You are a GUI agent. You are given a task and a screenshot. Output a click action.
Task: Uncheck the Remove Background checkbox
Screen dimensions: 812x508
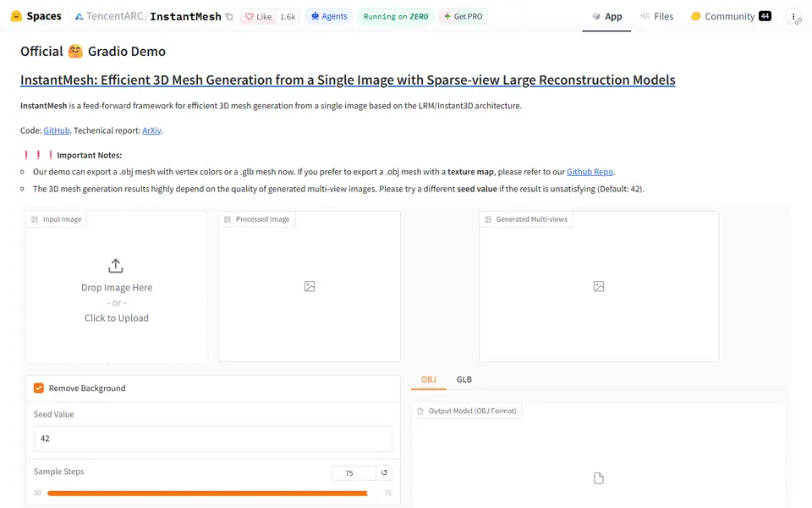[39, 388]
